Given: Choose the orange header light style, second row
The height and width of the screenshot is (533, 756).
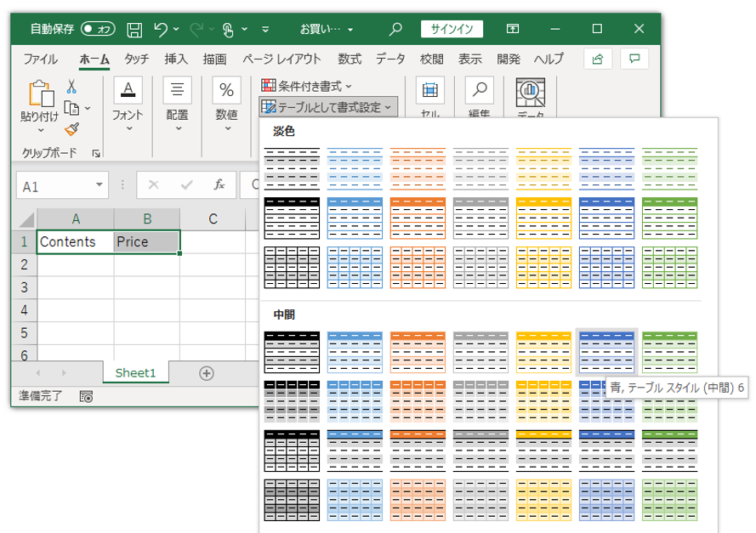Looking at the screenshot, I should (x=418, y=218).
